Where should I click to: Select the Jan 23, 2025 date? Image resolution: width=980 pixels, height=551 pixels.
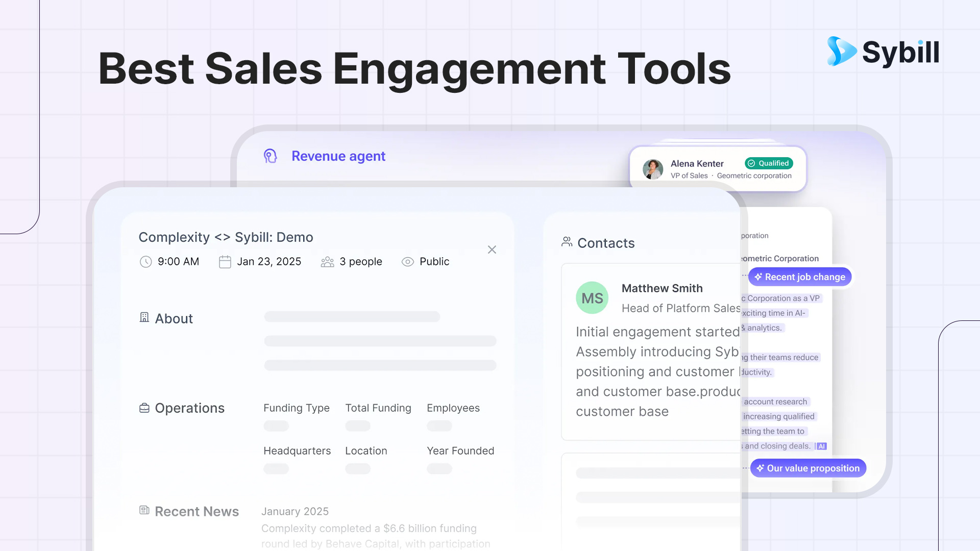click(269, 262)
